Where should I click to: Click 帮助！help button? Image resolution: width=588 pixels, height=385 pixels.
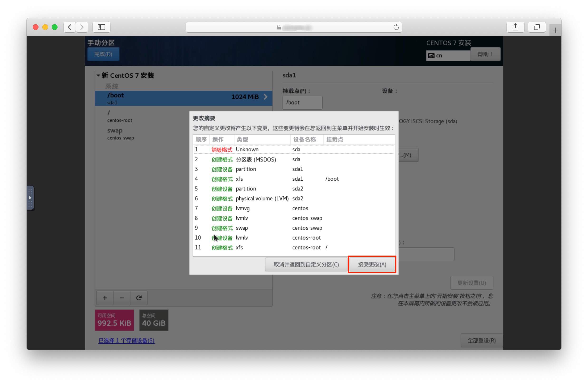pyautogui.click(x=485, y=54)
